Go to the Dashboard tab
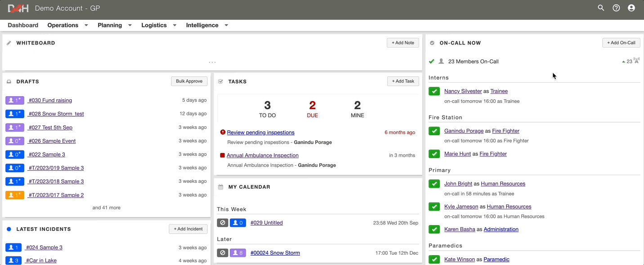Viewport: 644px width, 265px height. (23, 25)
